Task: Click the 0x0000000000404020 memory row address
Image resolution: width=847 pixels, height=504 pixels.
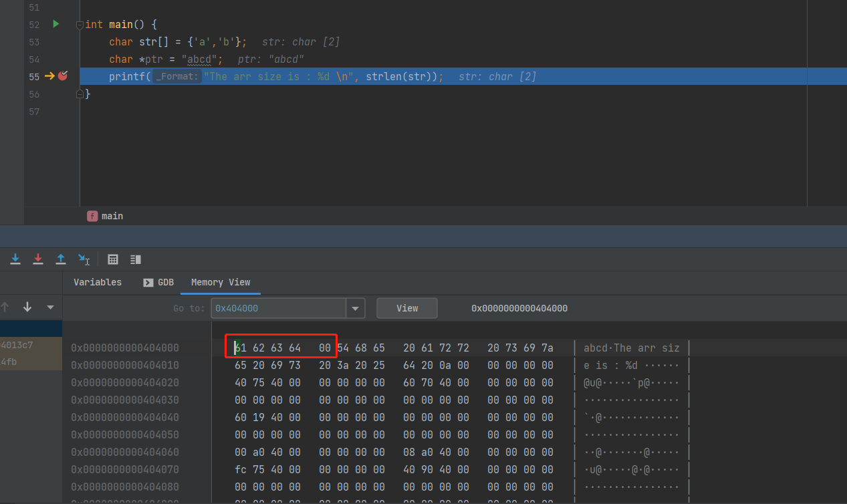Action: click(x=125, y=382)
